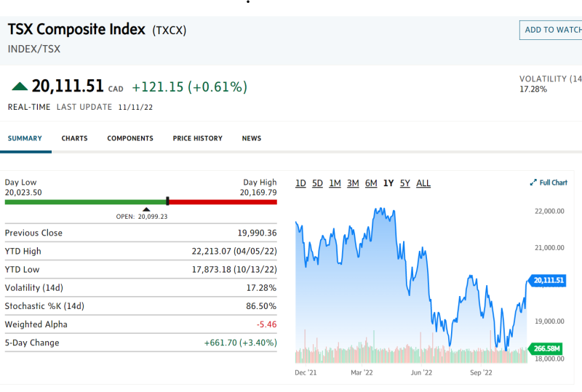This screenshot has height=392, width=582.
Task: Select the News tab
Action: tap(252, 138)
